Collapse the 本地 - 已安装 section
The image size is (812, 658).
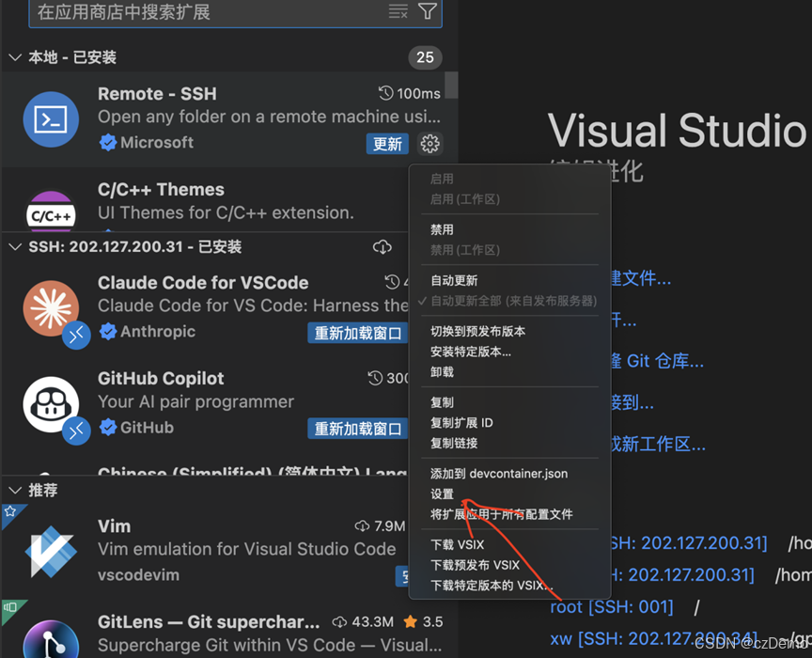[x=15, y=57]
